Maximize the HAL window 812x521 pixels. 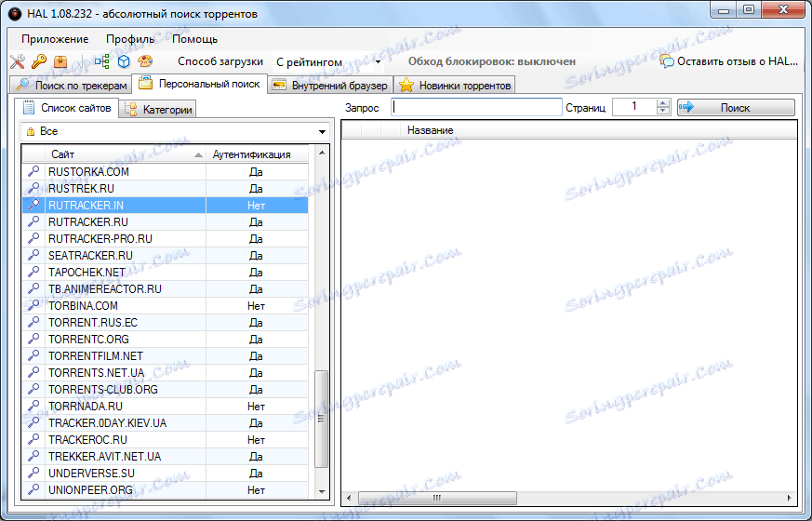point(749,10)
